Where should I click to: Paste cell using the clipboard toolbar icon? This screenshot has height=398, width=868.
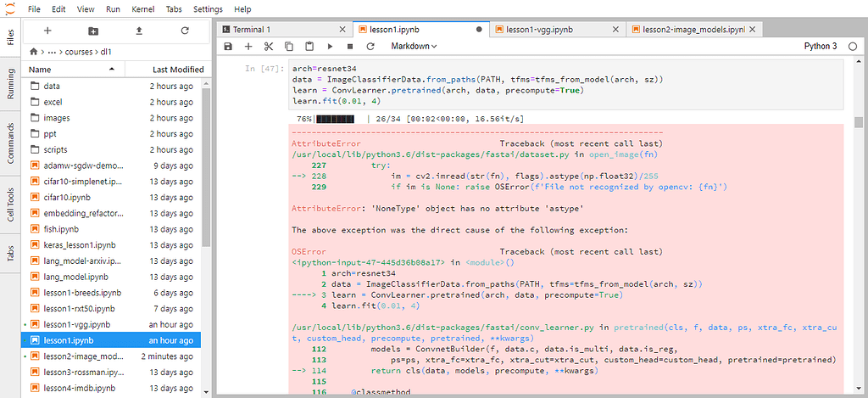(309, 46)
